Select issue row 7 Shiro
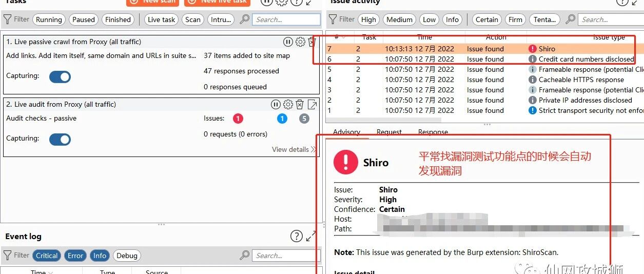The image size is (644, 274). point(485,49)
